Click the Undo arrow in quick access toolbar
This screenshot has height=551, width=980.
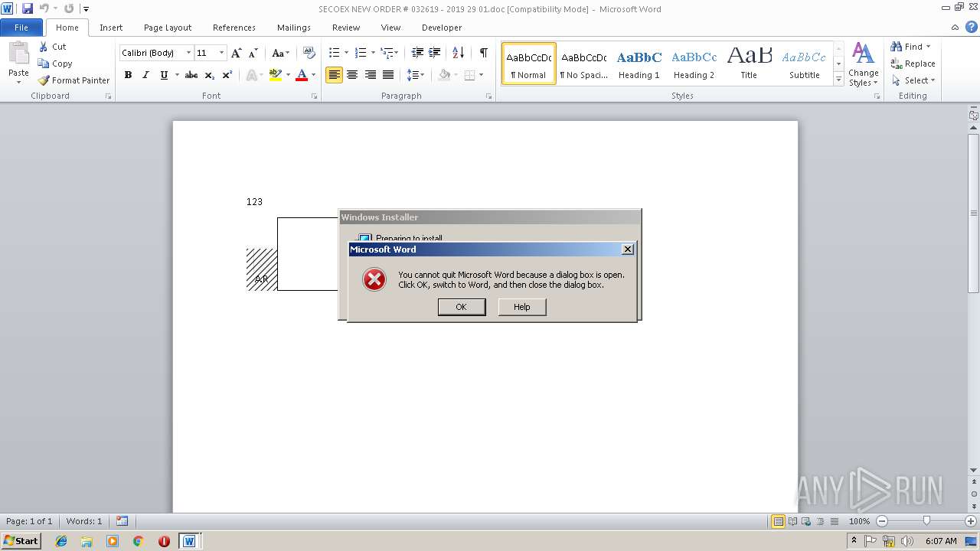[44, 8]
